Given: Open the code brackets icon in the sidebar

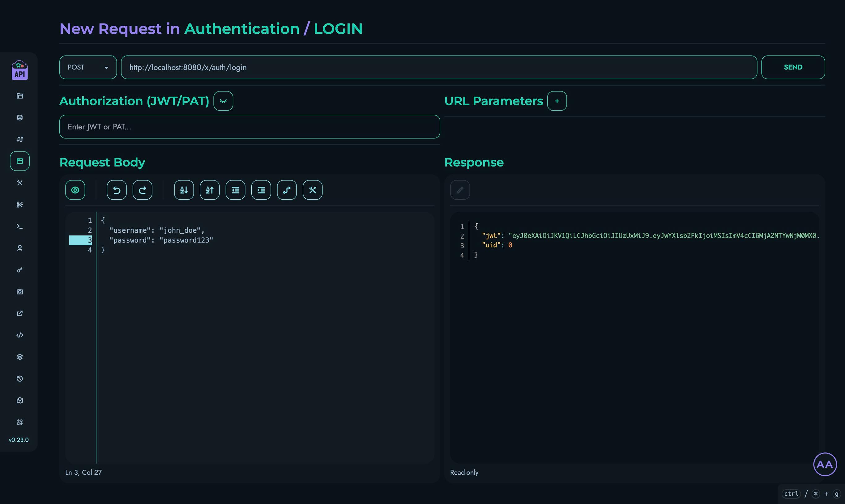Looking at the screenshot, I should (x=20, y=335).
